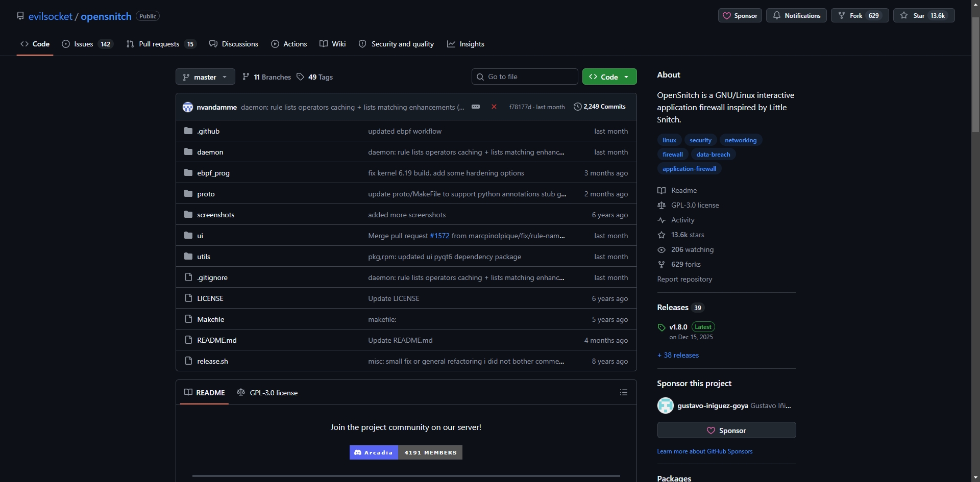The width and height of the screenshot is (980, 482).
Task: Open the Wiki tab
Action: point(333,44)
